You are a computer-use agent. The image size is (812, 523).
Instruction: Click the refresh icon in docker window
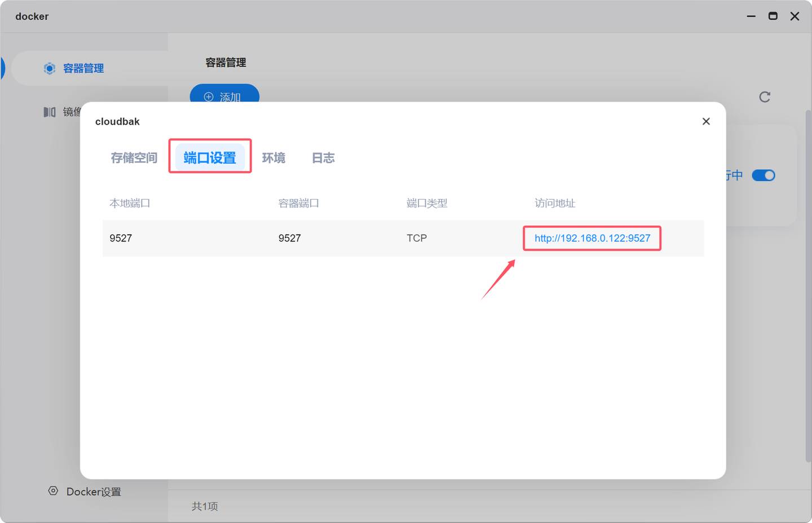tap(765, 97)
